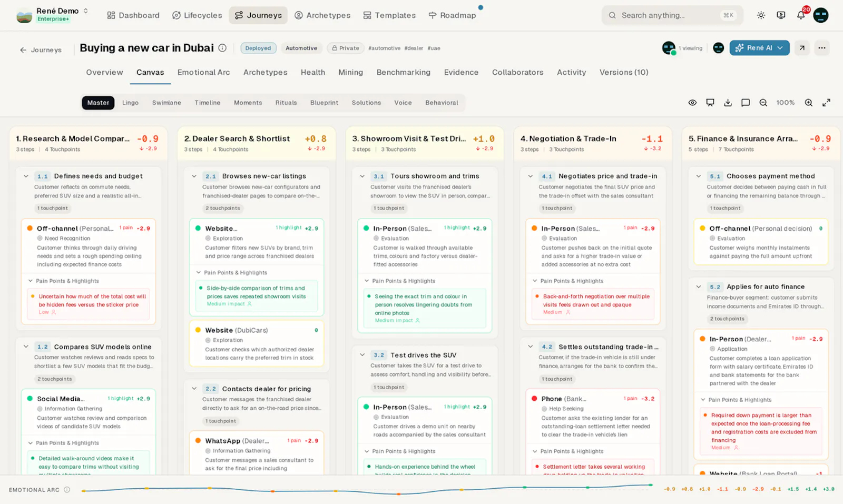Collapse step 5.2 Applies for auto finance
The image size is (843, 504).
698,286
